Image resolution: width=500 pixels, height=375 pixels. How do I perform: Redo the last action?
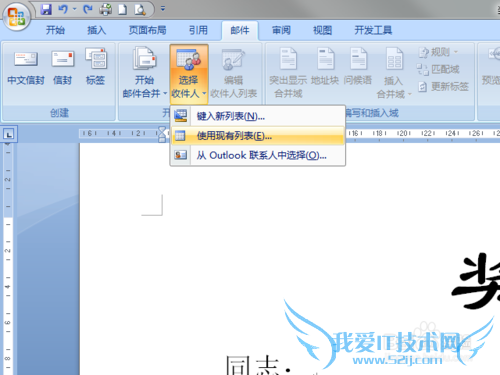coord(88,9)
